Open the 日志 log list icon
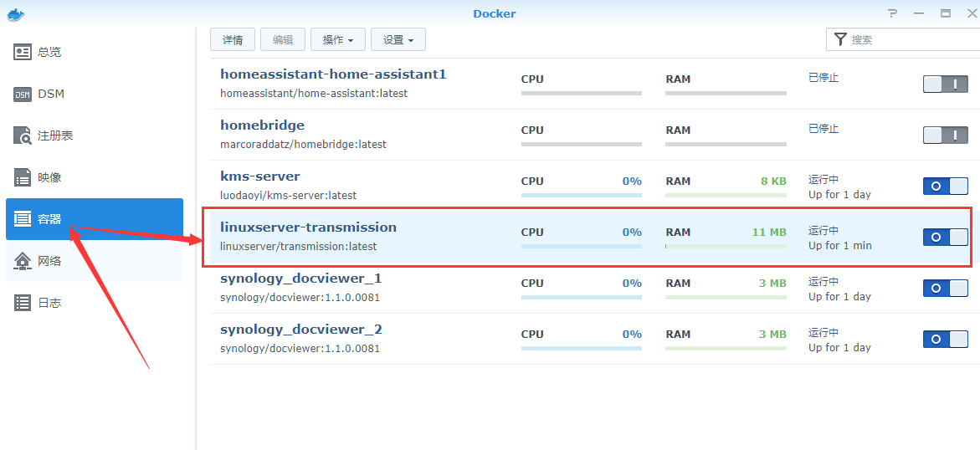This screenshot has width=980, height=450. click(x=23, y=303)
